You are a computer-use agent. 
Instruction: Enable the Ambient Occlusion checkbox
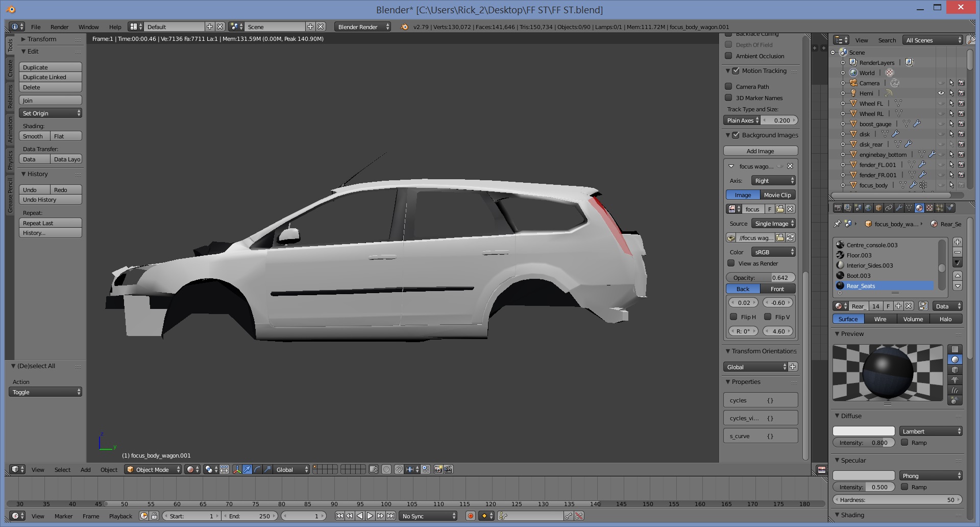pyautogui.click(x=729, y=56)
